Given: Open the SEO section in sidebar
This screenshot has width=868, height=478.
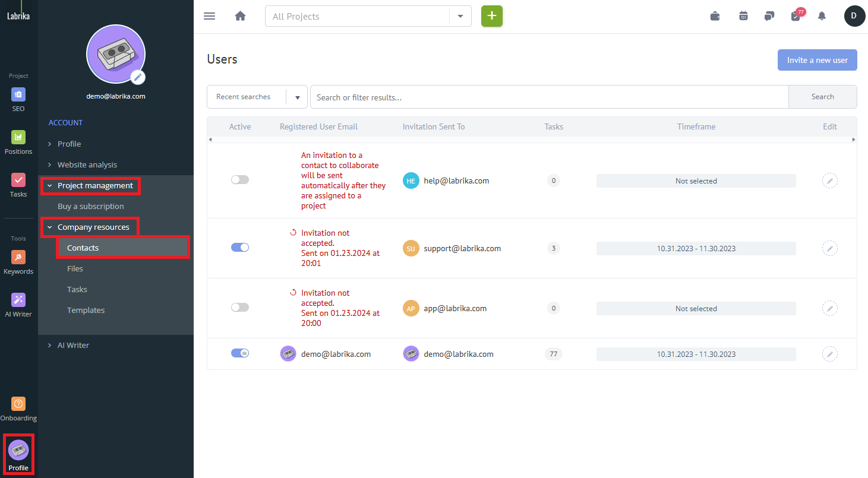Looking at the screenshot, I should (x=18, y=99).
